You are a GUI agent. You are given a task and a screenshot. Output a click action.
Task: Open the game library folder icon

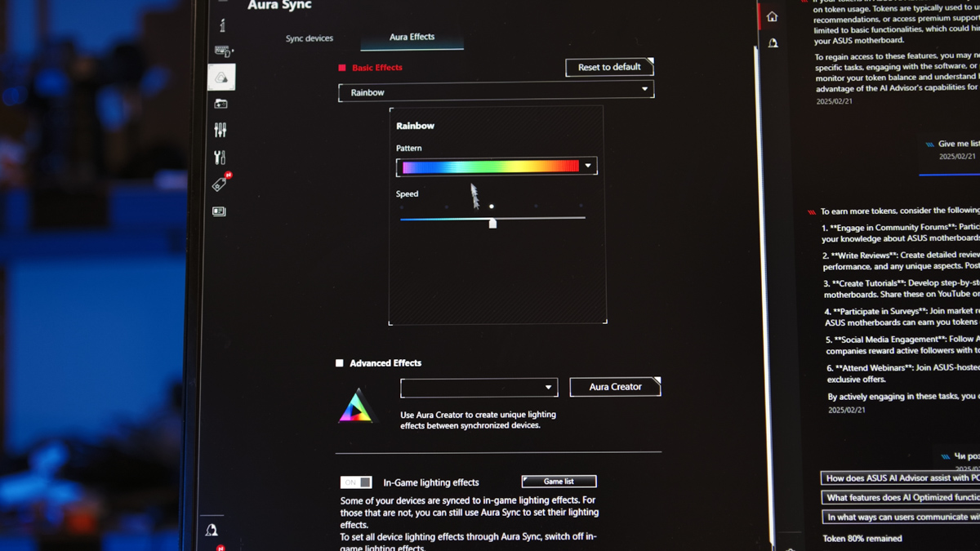pyautogui.click(x=220, y=104)
